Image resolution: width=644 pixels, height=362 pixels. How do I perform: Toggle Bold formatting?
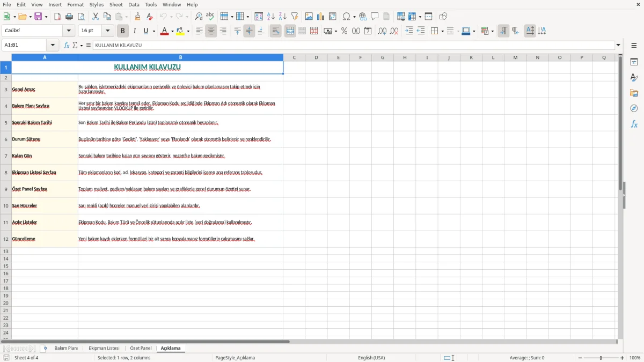click(123, 31)
